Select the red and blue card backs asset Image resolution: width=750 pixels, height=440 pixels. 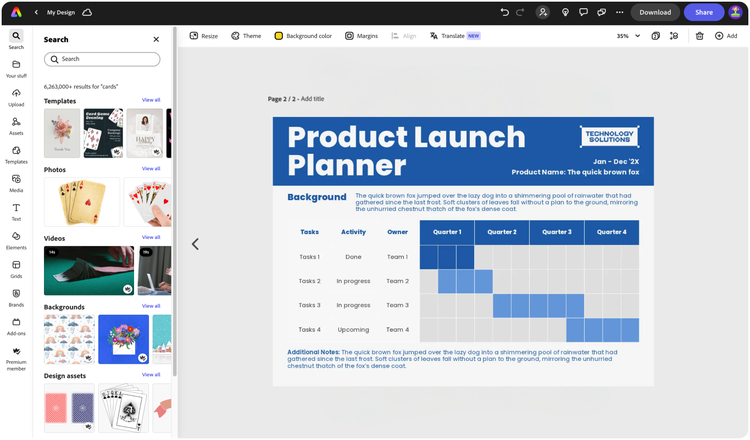[69, 407]
